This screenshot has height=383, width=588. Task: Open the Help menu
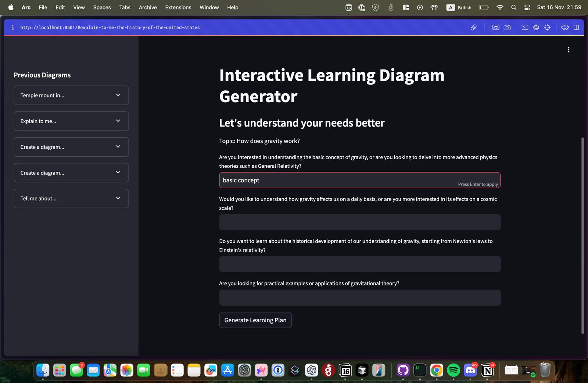(233, 7)
